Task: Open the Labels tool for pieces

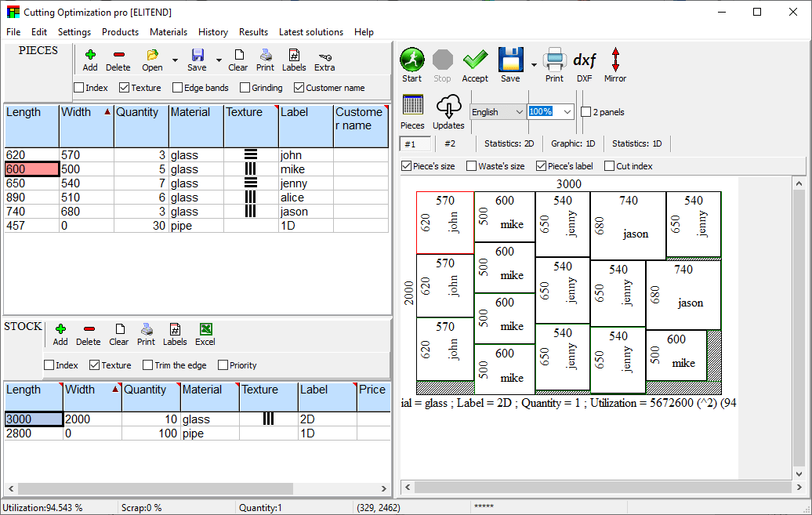Action: click(x=294, y=55)
